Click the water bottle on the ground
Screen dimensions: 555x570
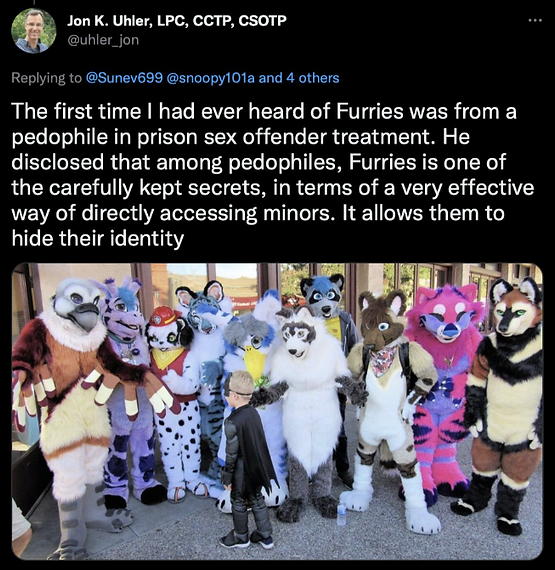(x=342, y=514)
